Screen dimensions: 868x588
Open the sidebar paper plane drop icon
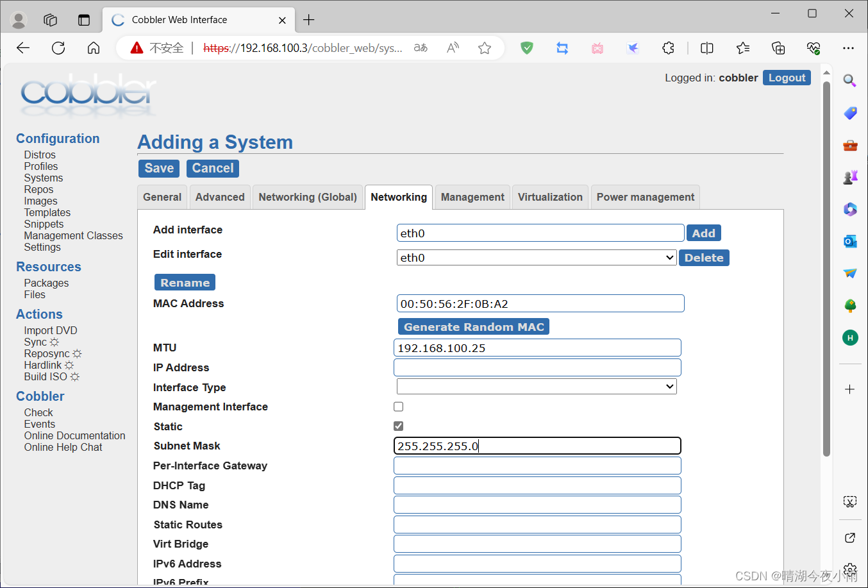point(850,273)
